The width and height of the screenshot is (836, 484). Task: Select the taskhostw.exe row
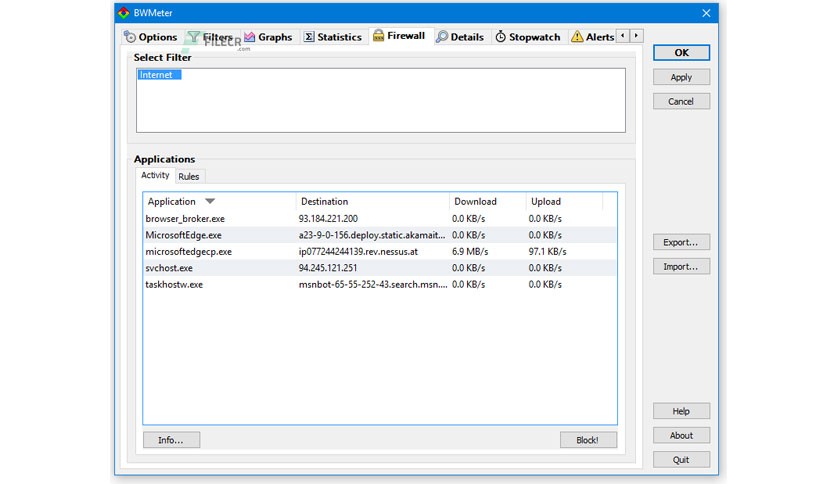click(380, 285)
